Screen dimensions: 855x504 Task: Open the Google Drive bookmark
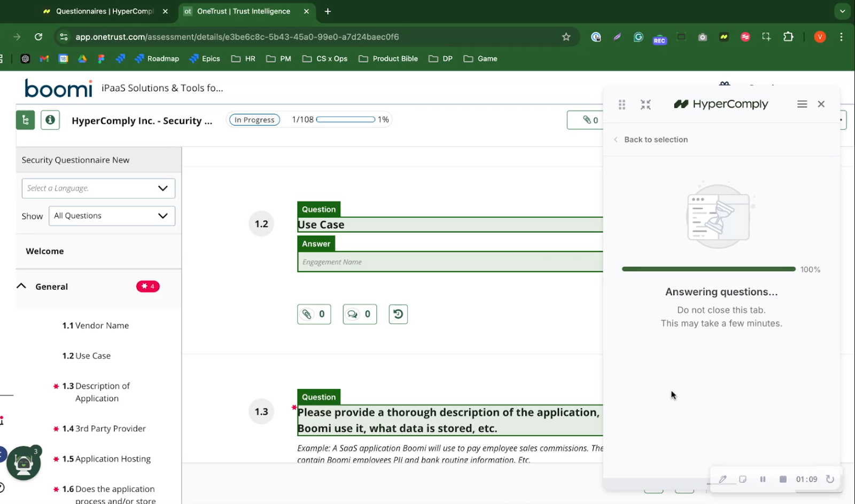point(82,59)
